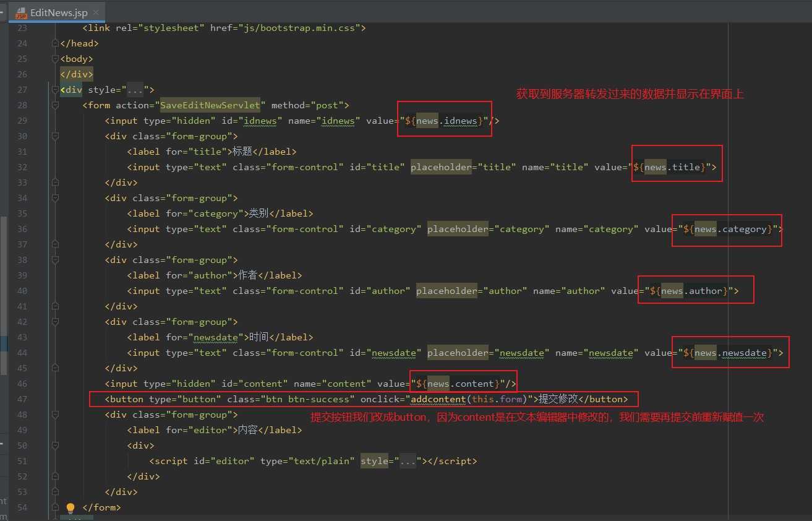The image size is (812, 521).
Task: Click line number 23 in the gutter
Action: point(22,28)
